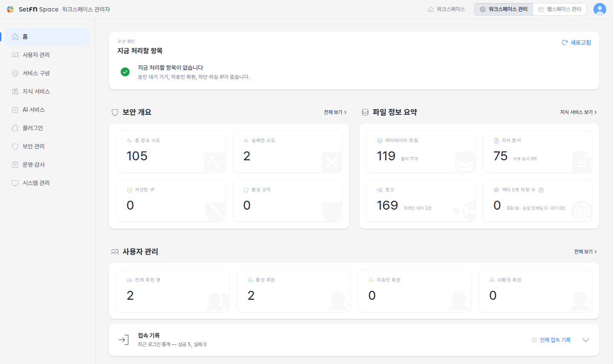Click the 실패한 시도 card showing 2
The height and width of the screenshot is (364, 613).
pyautogui.click(x=287, y=151)
